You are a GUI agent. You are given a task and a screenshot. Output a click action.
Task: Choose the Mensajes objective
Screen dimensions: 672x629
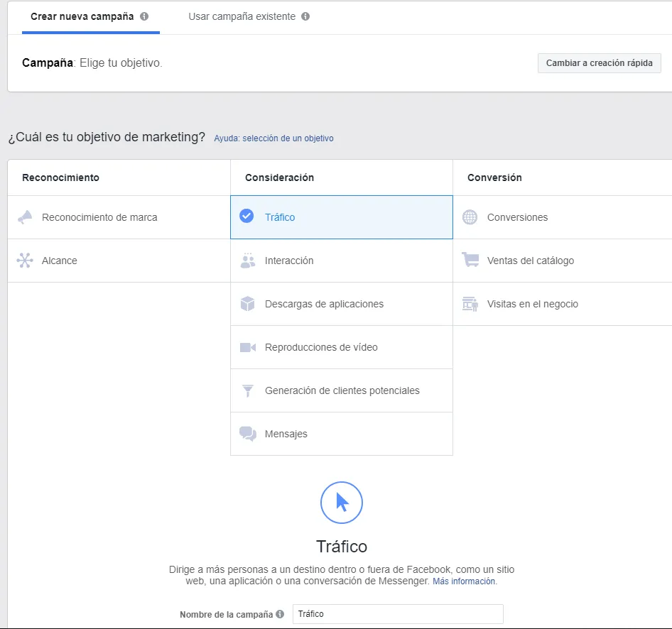pyautogui.click(x=342, y=434)
